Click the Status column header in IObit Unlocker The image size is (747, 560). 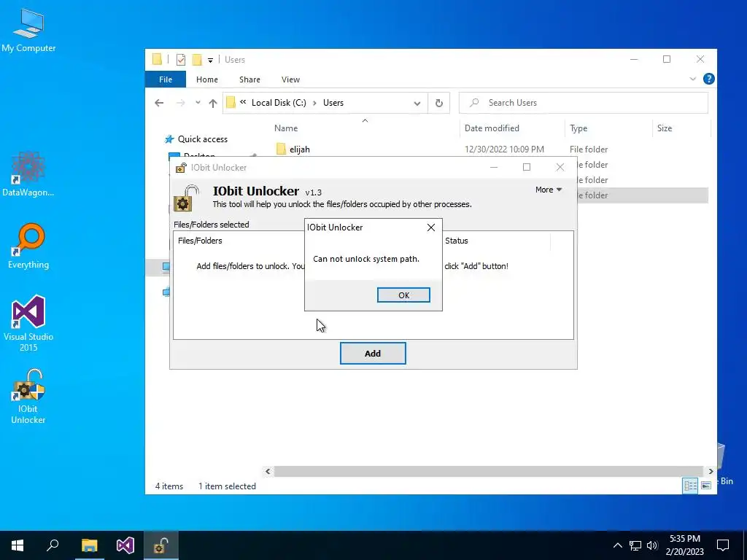(x=457, y=241)
